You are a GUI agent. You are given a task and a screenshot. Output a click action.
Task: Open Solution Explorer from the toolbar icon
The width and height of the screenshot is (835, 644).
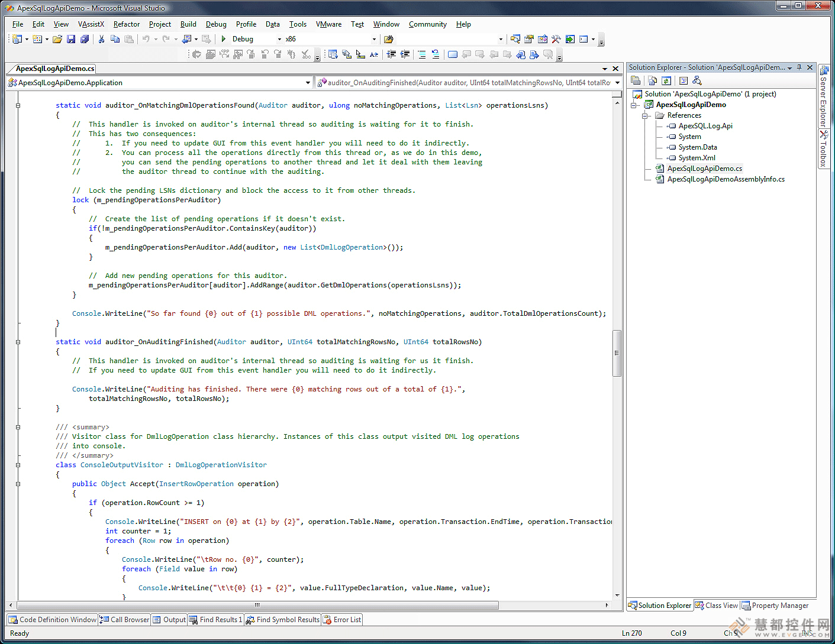click(515, 39)
